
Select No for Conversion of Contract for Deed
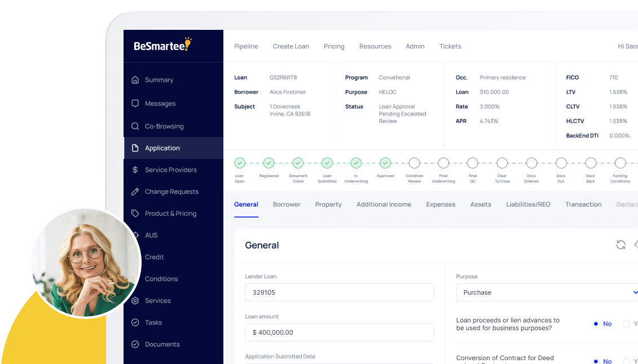pyautogui.click(x=596, y=361)
